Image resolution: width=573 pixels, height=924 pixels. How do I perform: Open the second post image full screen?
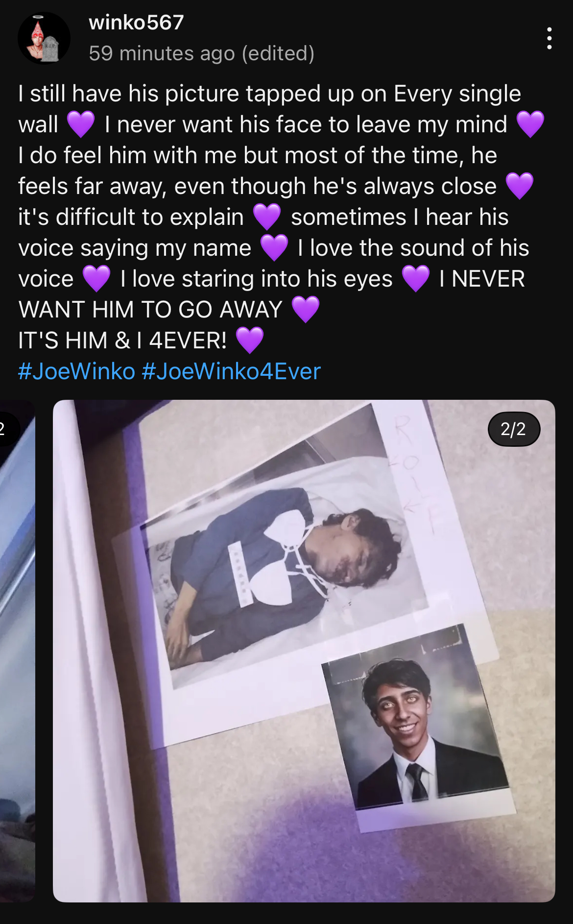pos(304,651)
